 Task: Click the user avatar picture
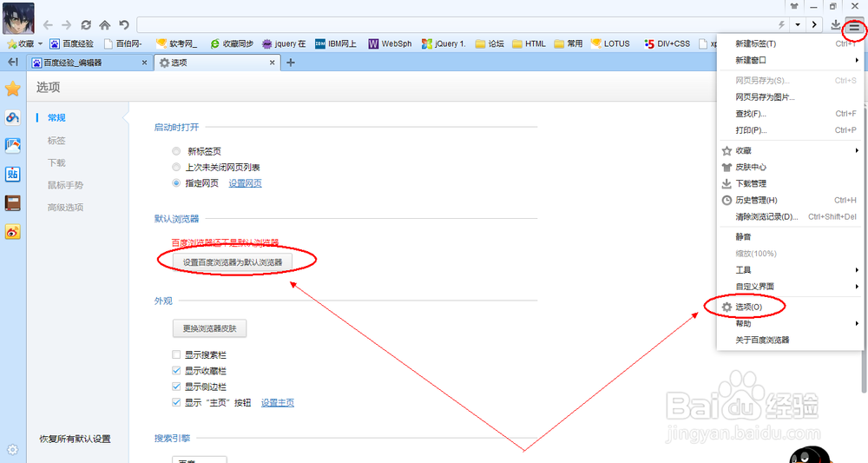(x=18, y=18)
